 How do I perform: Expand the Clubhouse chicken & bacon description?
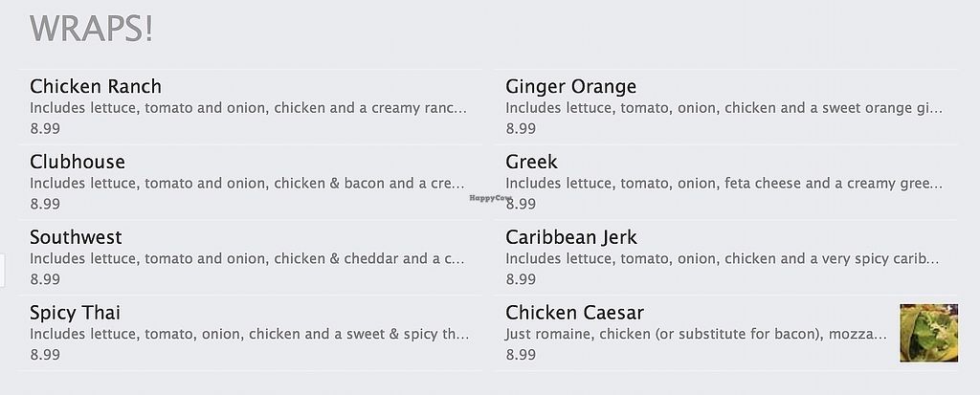pos(247,184)
